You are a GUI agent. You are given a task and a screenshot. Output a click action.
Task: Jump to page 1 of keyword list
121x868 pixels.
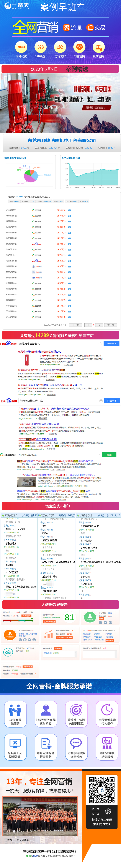click(88, 325)
